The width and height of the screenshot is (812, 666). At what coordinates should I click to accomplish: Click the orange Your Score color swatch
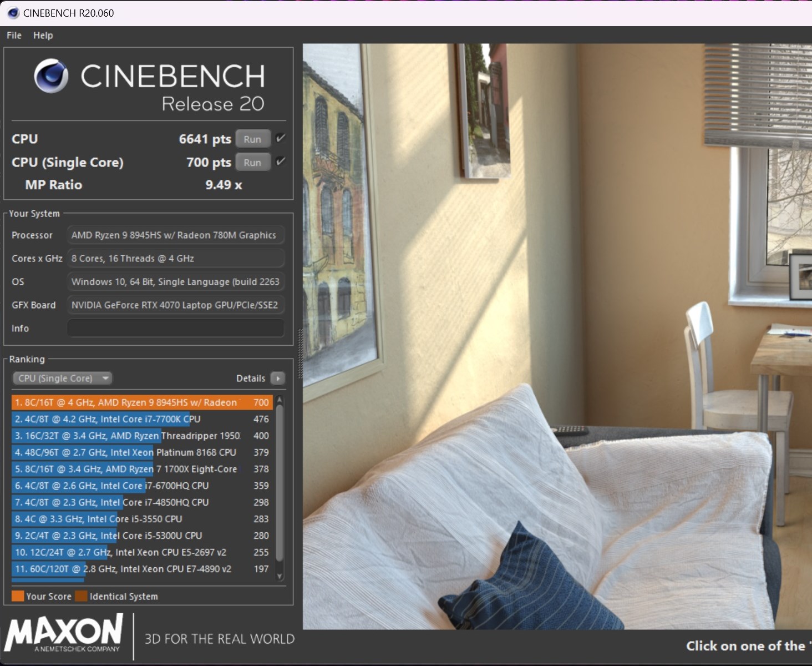click(18, 596)
